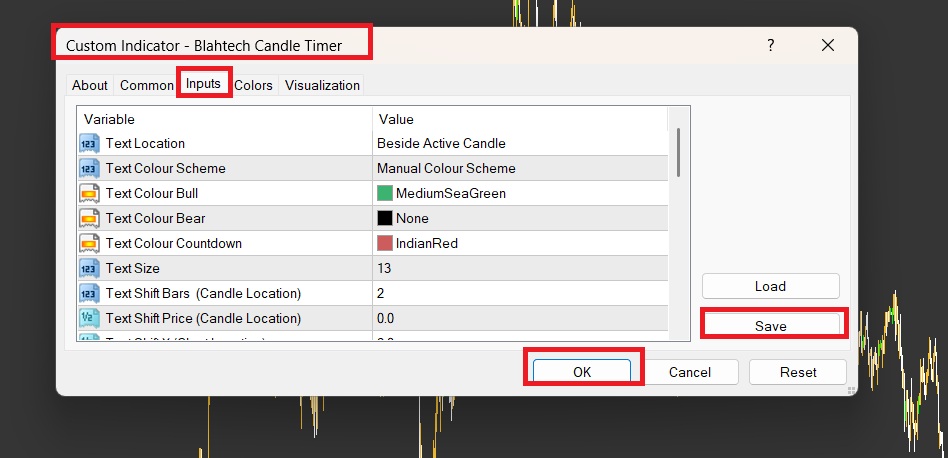Open the IndianRed colour value dropdown
Viewport: 948px width, 458px height.
[520, 244]
